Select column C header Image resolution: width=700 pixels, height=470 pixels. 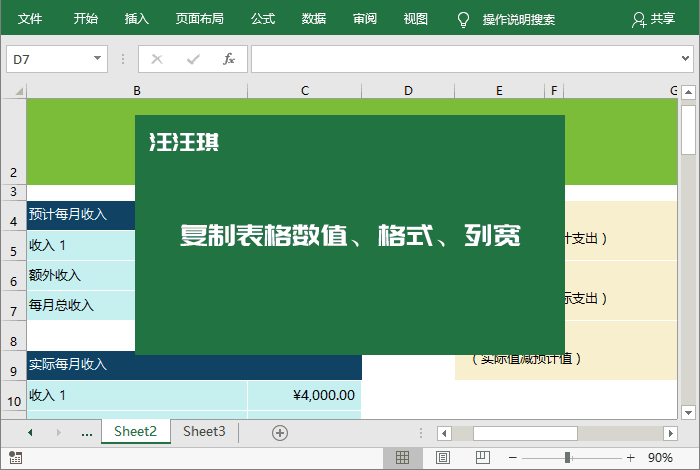coord(304,91)
